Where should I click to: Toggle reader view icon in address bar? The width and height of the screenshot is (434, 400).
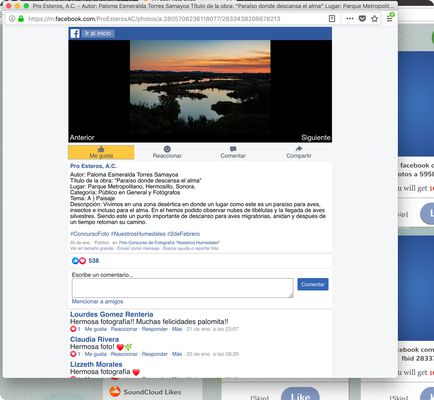pyautogui.click(x=332, y=19)
